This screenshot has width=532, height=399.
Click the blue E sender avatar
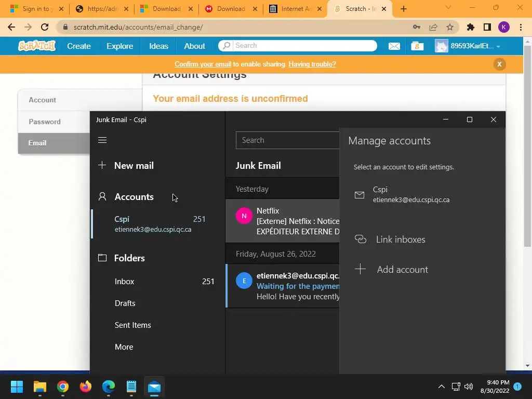(244, 281)
